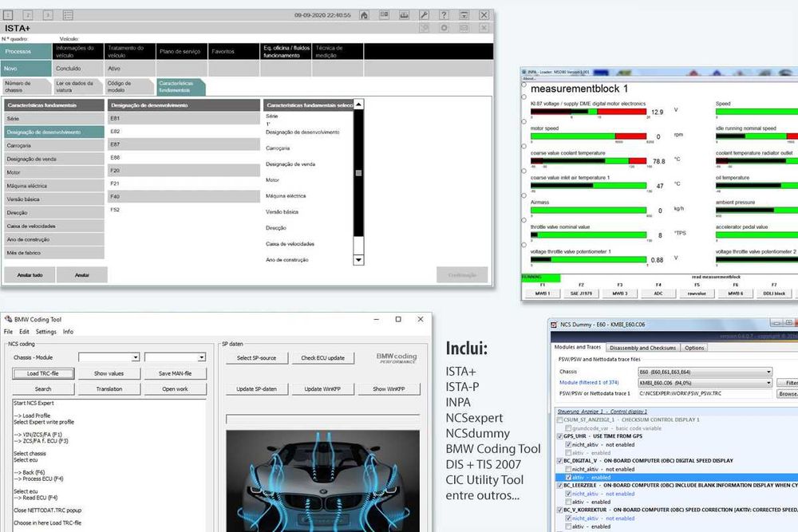Open Module dropdown in BMW Coding Tool
Image resolution: width=798 pixels, height=532 pixels.
click(x=175, y=357)
